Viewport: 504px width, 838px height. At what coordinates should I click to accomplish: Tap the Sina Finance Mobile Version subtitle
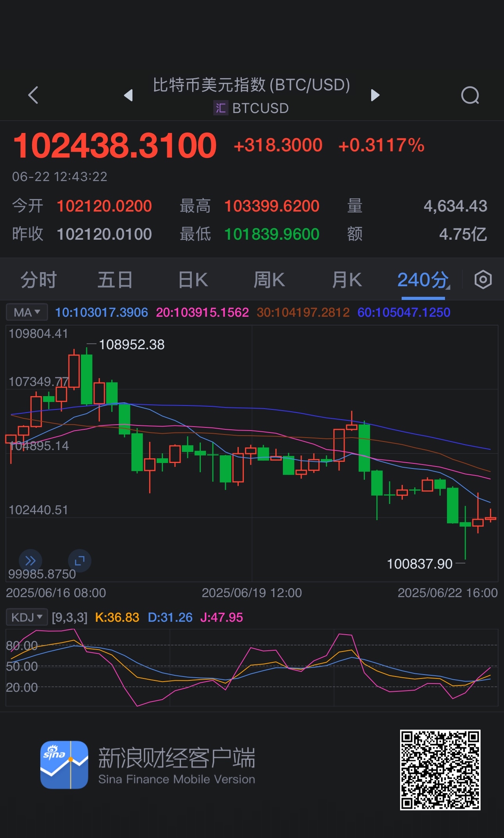[x=177, y=779]
